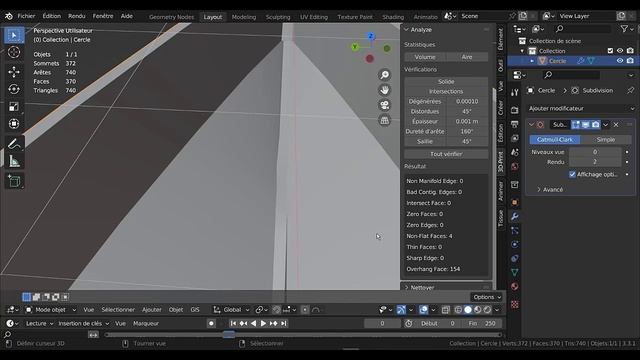
Task: Click the Solide check button
Action: tap(446, 82)
